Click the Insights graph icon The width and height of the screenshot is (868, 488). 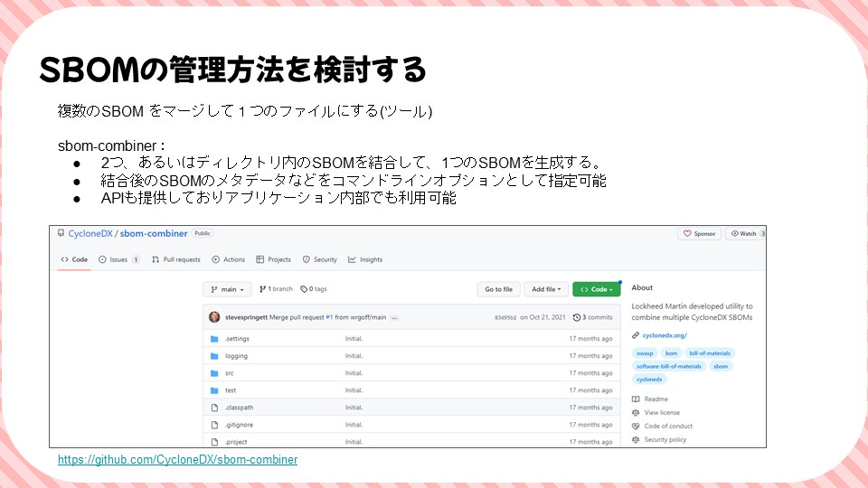click(x=352, y=259)
